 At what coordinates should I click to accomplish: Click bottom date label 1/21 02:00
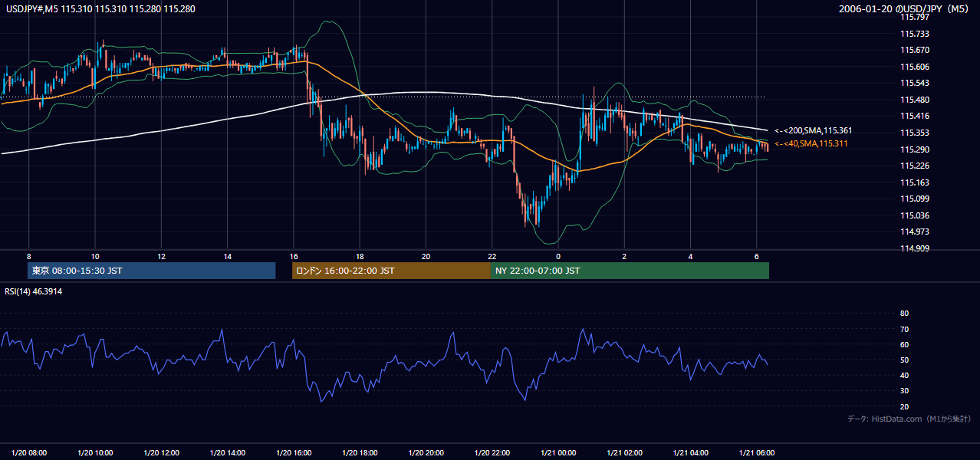tap(624, 453)
